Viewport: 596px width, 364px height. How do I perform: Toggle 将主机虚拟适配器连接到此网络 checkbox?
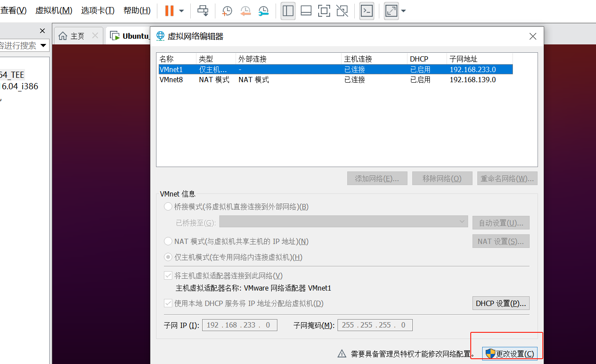point(168,276)
